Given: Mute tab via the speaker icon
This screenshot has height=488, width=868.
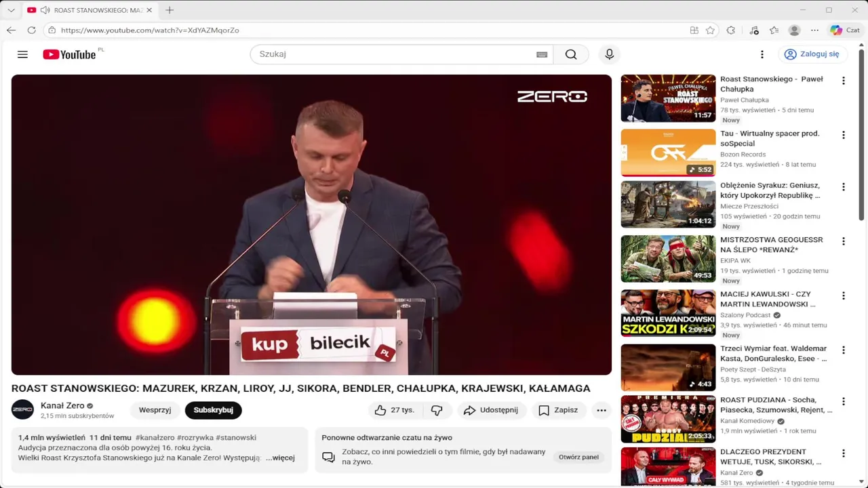Looking at the screenshot, I should click(x=45, y=10).
